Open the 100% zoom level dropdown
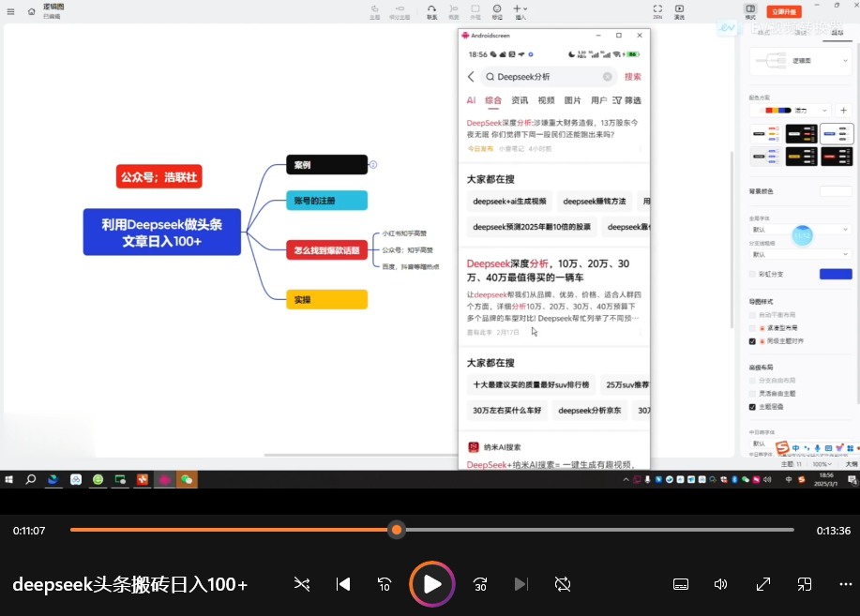 [822, 464]
